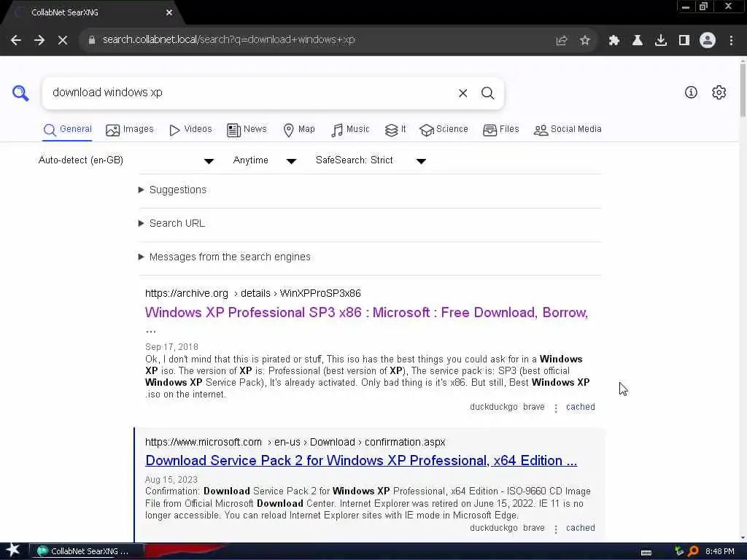Switch to Science category

tap(444, 130)
